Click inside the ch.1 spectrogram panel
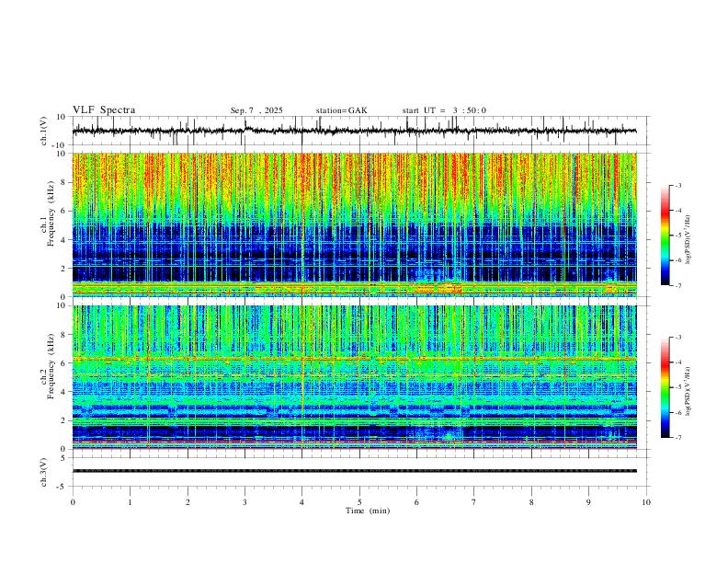The height and width of the screenshot is (563, 728). point(354,224)
